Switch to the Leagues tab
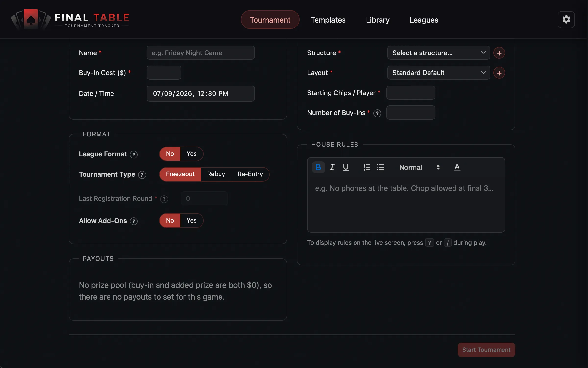588x368 pixels. point(424,20)
